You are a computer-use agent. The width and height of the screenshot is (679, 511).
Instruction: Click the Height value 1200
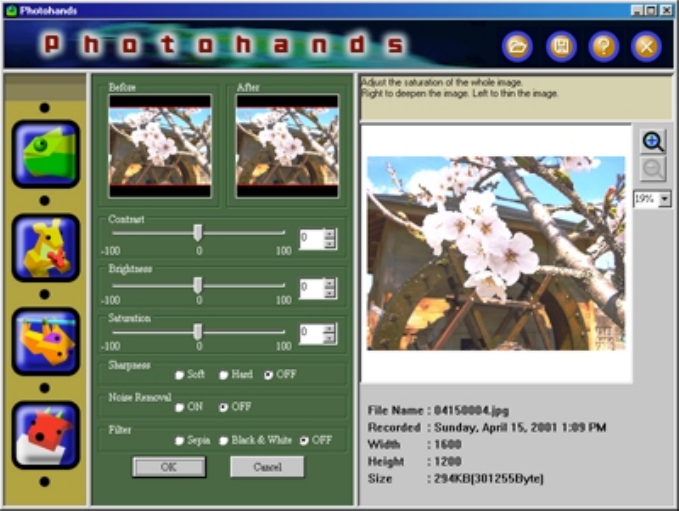(448, 462)
